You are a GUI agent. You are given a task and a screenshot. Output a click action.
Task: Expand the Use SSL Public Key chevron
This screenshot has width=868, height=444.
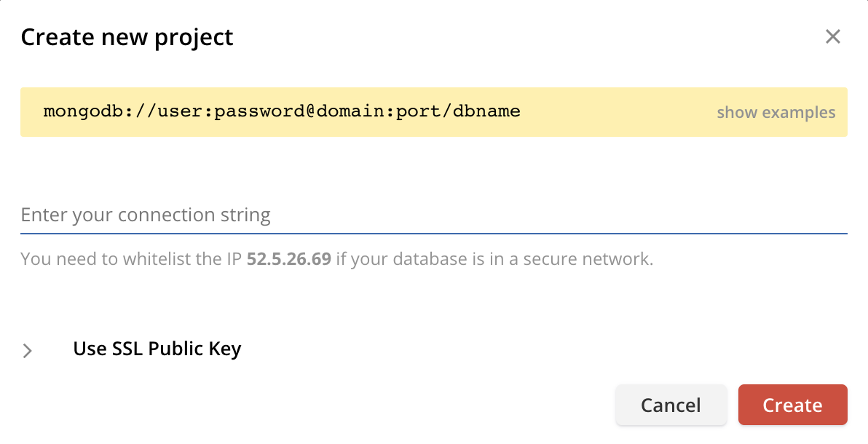(x=27, y=350)
